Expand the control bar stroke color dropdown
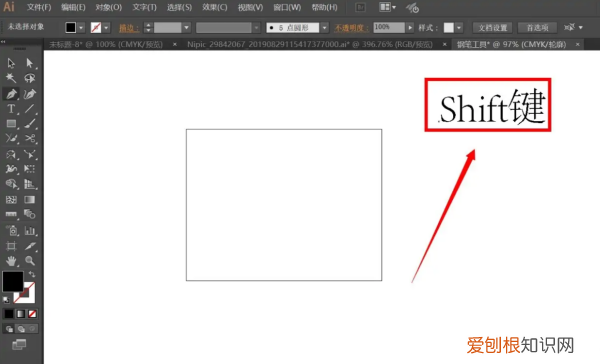Screen dimensions: 600x364 106,28
